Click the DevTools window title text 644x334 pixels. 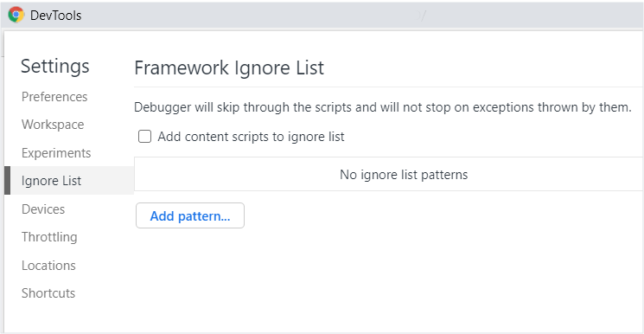pyautogui.click(x=56, y=16)
